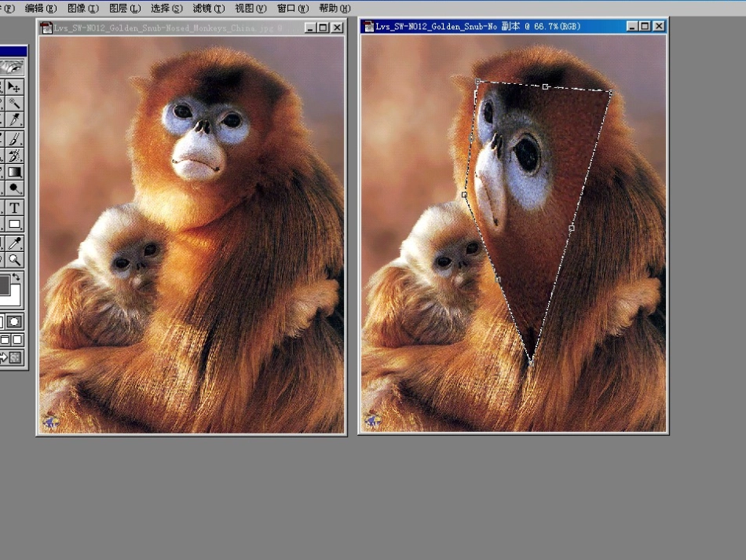
Task: Select the Eyedropper tool
Action: (x=14, y=243)
